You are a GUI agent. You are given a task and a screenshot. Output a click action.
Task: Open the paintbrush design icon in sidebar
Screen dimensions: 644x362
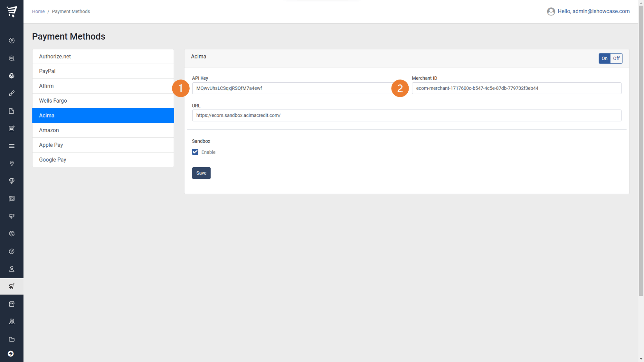[x=12, y=93]
